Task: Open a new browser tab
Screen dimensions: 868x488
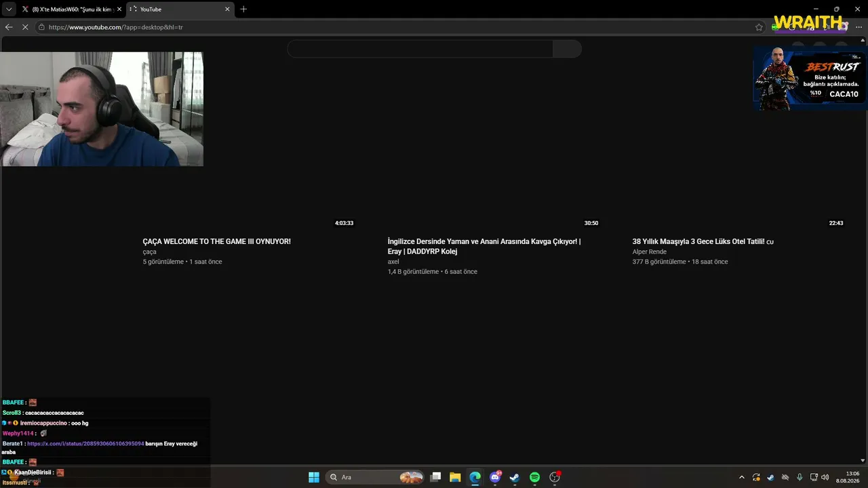Action: pos(243,9)
